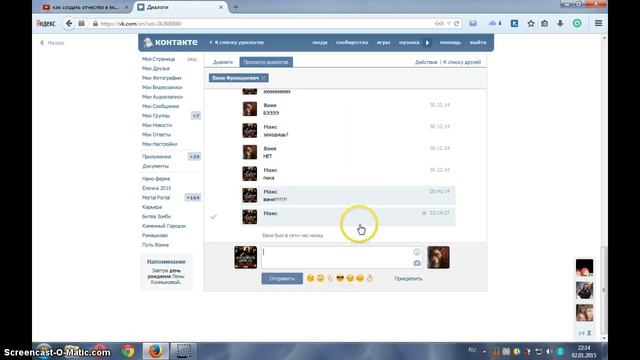This screenshot has width=640, height=360.
Task: Open Мои Настройки in sidebar
Action: pos(160,144)
